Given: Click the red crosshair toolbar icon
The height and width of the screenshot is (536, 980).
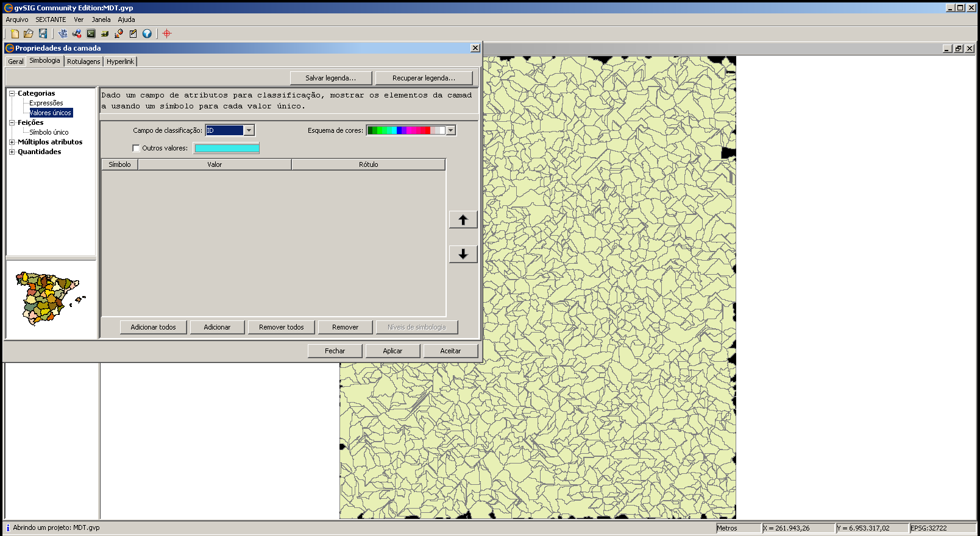Looking at the screenshot, I should pyautogui.click(x=167, y=33).
